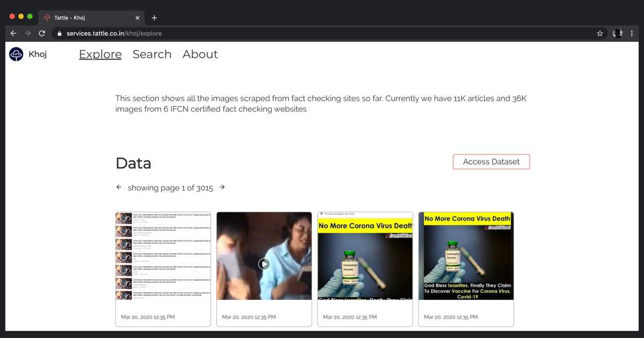Click the browser forward arrow
The width and height of the screenshot is (644, 338).
tap(28, 33)
